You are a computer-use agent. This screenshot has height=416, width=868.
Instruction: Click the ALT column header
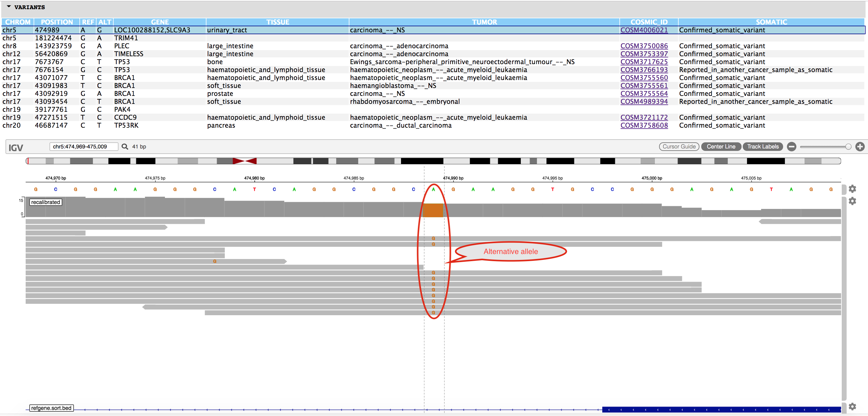(x=105, y=22)
